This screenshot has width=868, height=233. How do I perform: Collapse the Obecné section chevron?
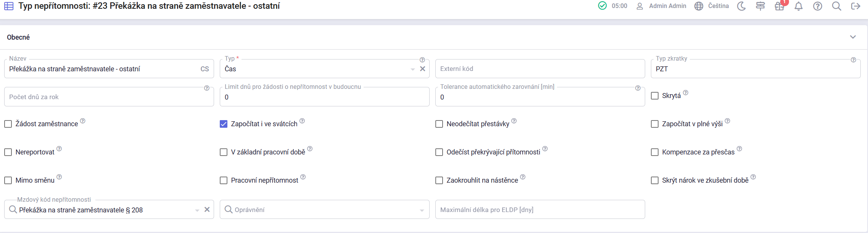click(853, 37)
